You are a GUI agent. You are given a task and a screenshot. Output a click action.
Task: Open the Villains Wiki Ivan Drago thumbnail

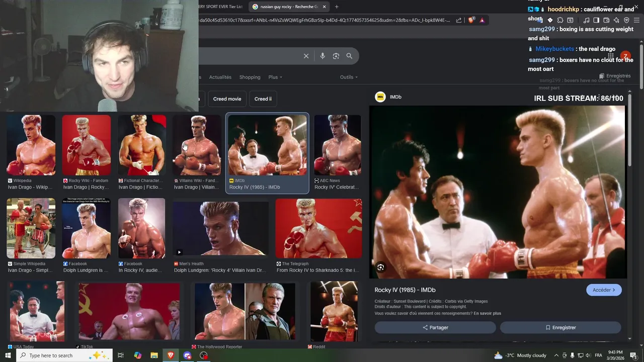pos(197,145)
